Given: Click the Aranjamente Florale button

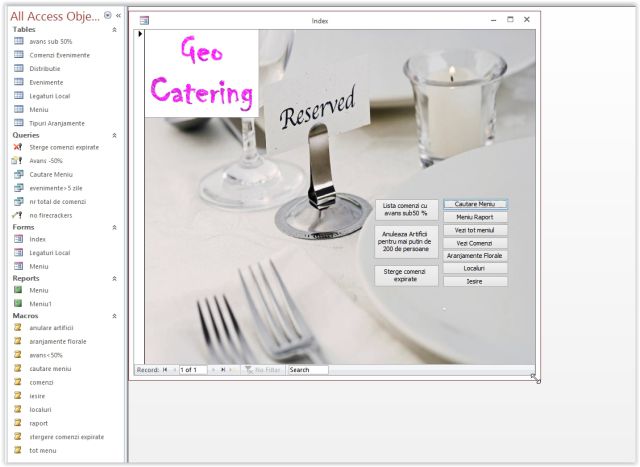Looking at the screenshot, I should (475, 256).
